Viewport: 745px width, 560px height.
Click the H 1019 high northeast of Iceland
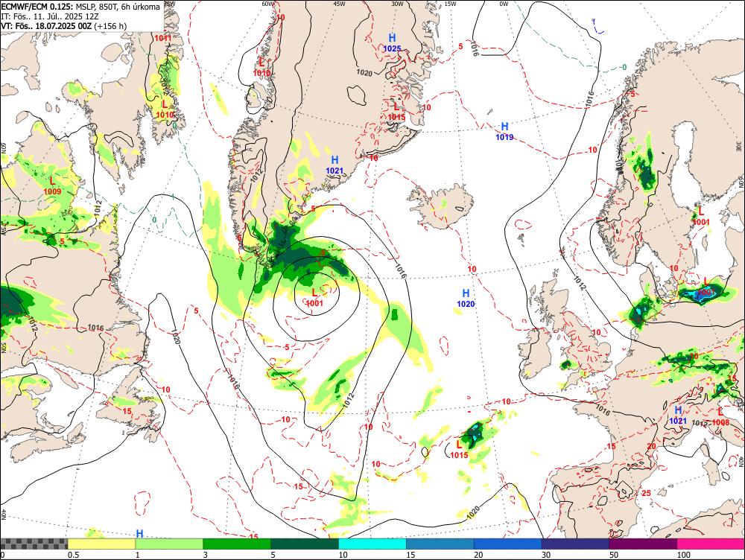504,132
